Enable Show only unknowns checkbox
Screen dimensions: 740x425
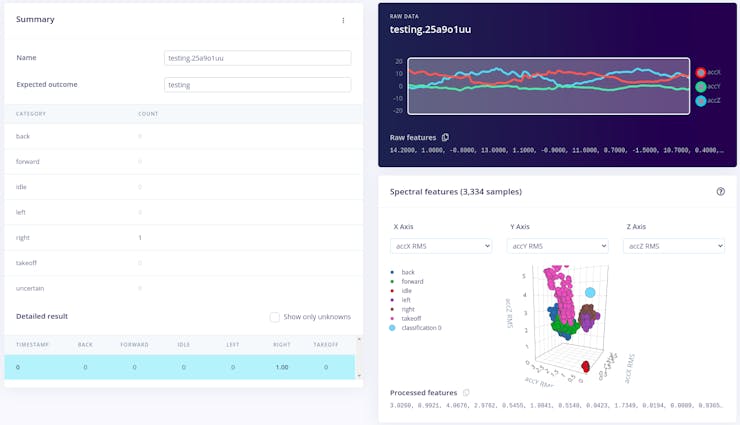pyautogui.click(x=275, y=317)
